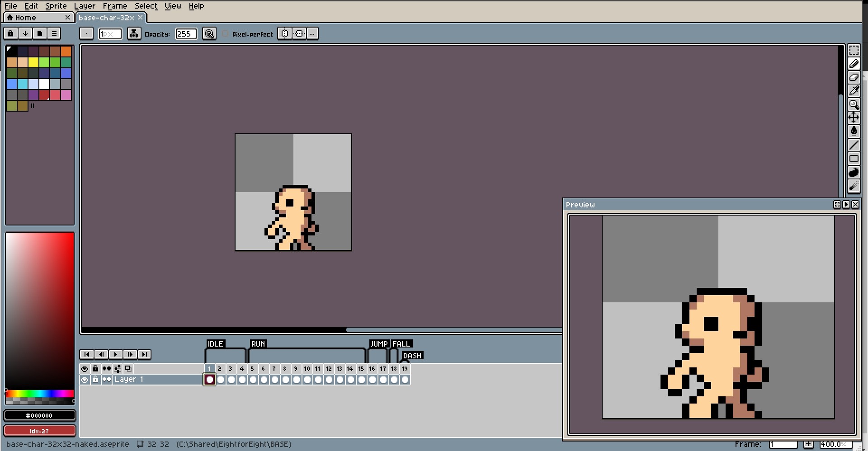Open the palette presets button
The height and width of the screenshot is (451, 868).
click(x=40, y=33)
